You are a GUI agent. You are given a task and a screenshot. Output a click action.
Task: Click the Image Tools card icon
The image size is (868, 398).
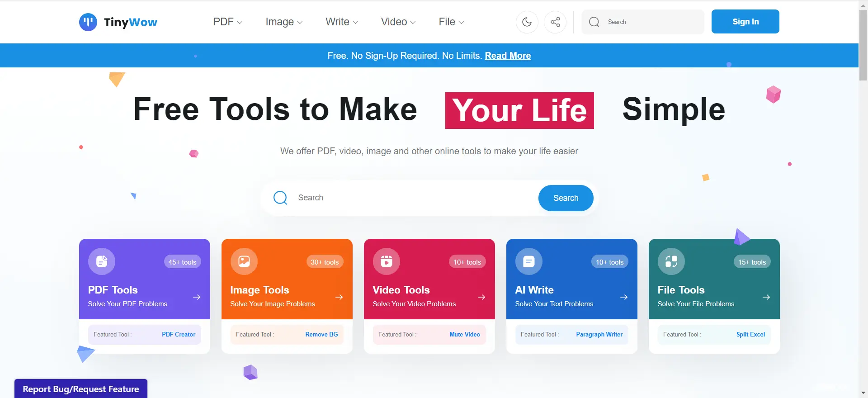244,261
